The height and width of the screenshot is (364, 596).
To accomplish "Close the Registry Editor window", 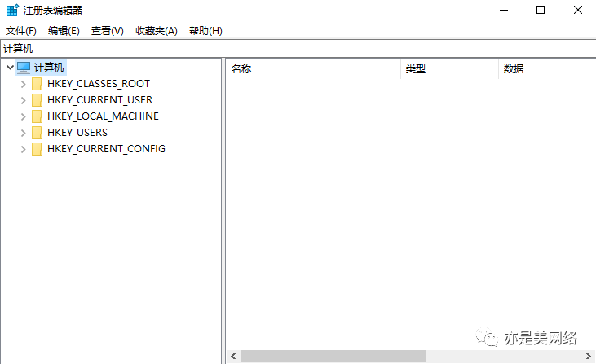I will [578, 11].
